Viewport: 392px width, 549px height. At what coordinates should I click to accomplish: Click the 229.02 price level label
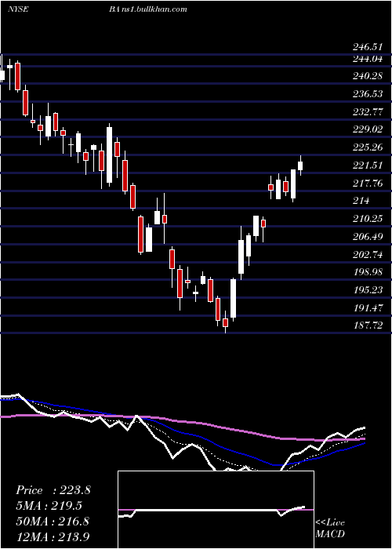pos(367,129)
